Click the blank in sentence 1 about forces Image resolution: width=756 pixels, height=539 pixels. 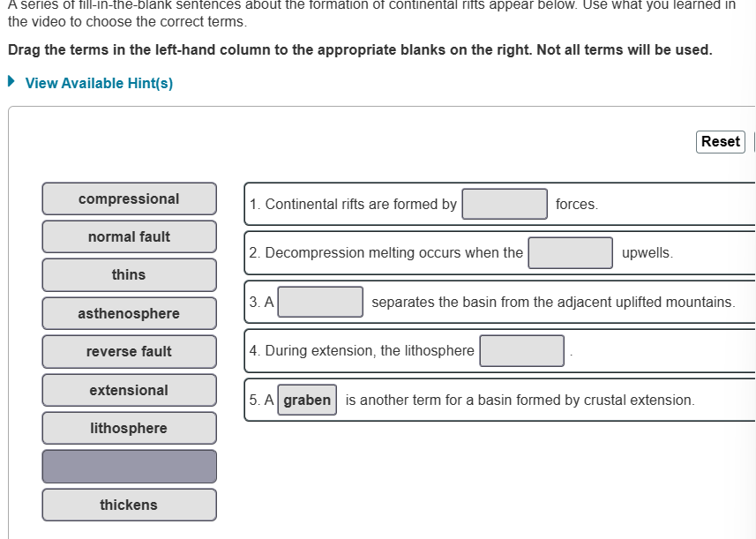pyautogui.click(x=504, y=204)
